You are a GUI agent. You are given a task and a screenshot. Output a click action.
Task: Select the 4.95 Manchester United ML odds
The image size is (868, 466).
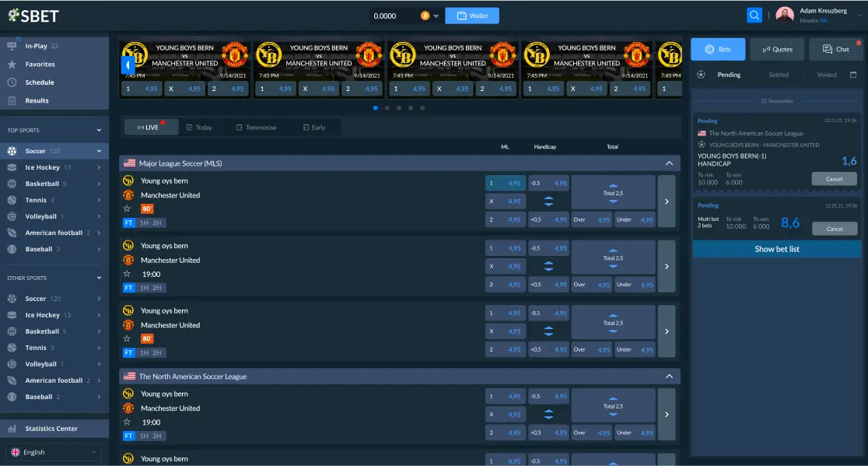tap(506, 219)
